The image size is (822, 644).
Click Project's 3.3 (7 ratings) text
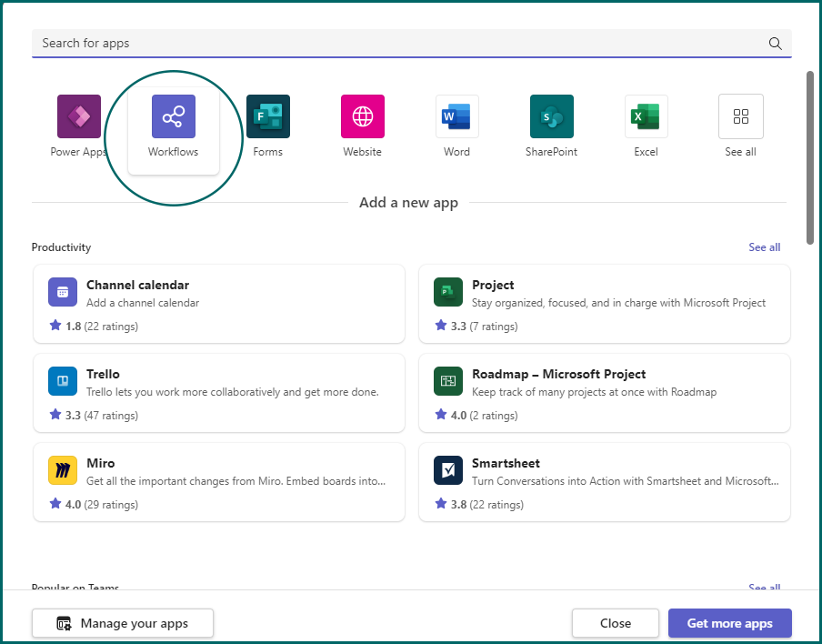click(x=485, y=327)
